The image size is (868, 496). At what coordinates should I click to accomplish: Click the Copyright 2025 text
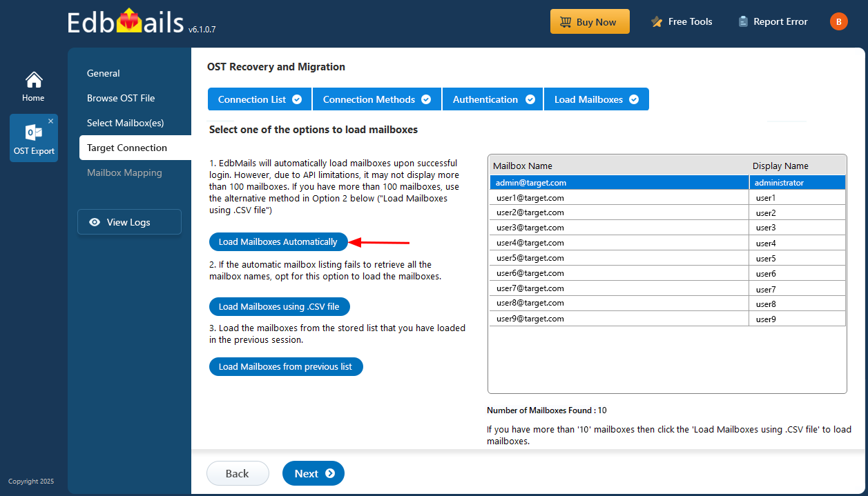[x=31, y=482]
